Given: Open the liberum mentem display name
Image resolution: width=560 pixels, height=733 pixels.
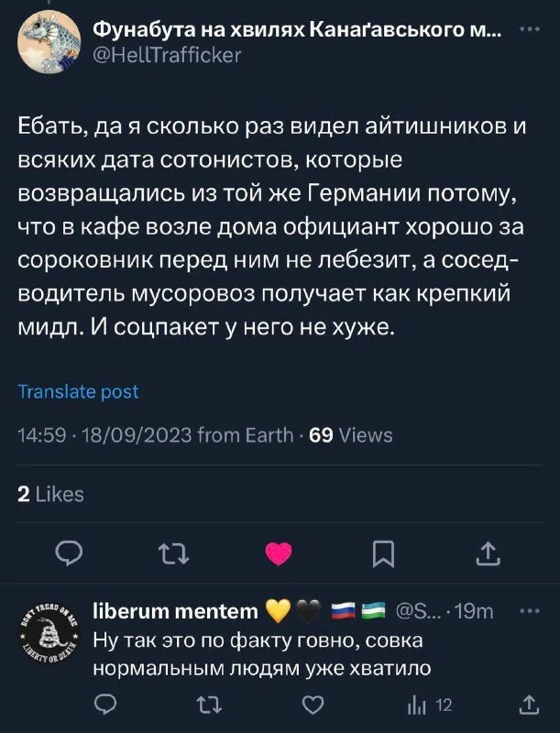Looking at the screenshot, I should coord(175,611).
